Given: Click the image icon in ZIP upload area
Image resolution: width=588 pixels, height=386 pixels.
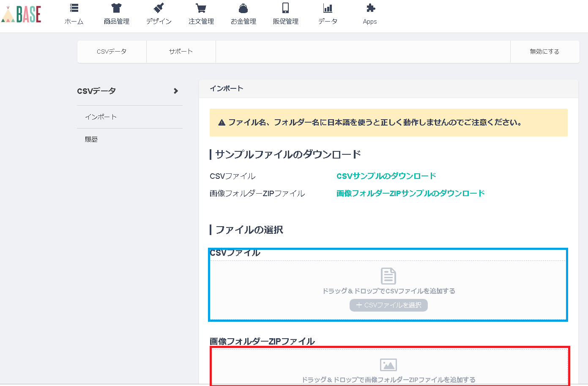Looking at the screenshot, I should 388,364.
